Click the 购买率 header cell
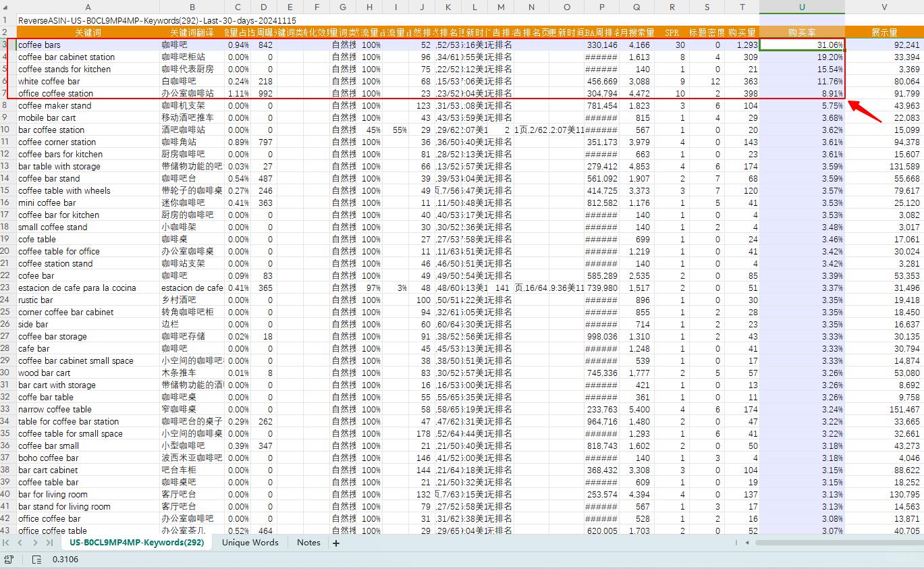The width and height of the screenshot is (924, 569). 802,32
